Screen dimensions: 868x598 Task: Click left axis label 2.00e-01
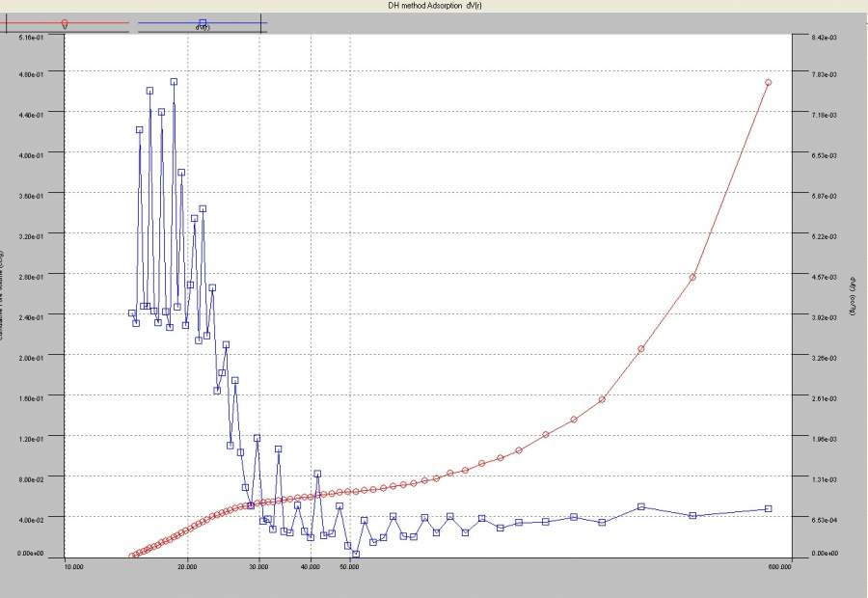click(x=32, y=358)
